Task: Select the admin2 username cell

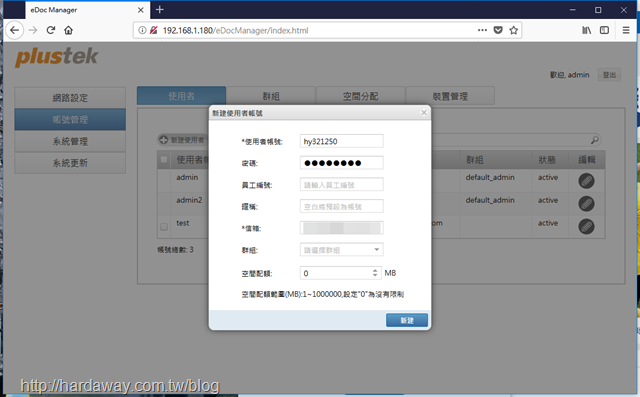Action: [189, 200]
